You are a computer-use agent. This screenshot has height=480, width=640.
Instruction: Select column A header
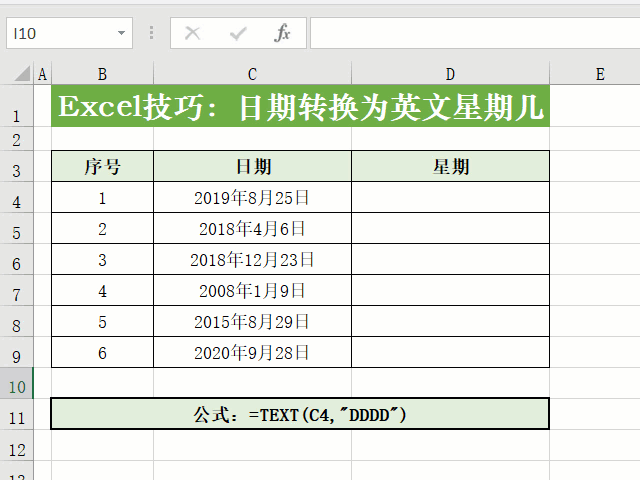point(42,74)
